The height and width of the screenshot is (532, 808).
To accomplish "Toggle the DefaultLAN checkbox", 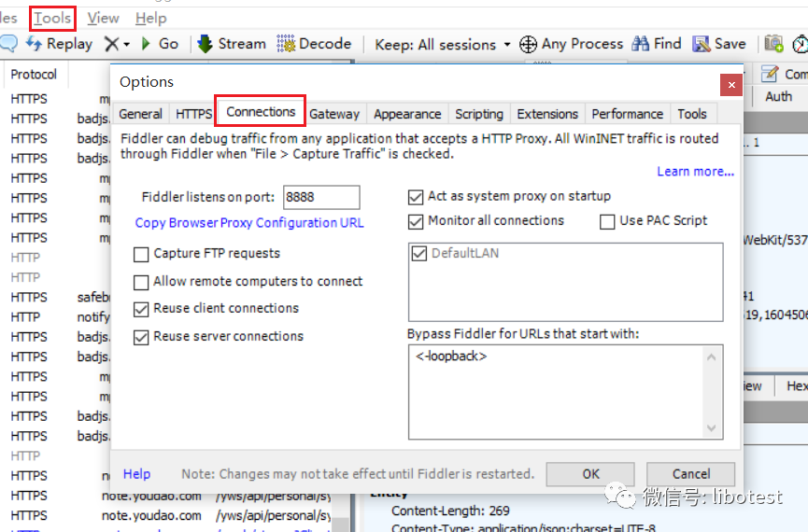I will click(x=418, y=253).
